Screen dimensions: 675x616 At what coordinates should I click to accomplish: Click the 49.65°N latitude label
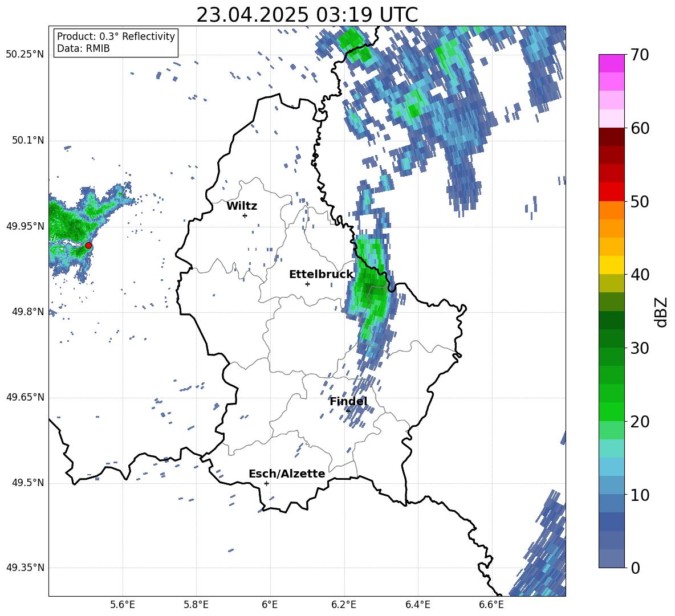[x=25, y=397]
